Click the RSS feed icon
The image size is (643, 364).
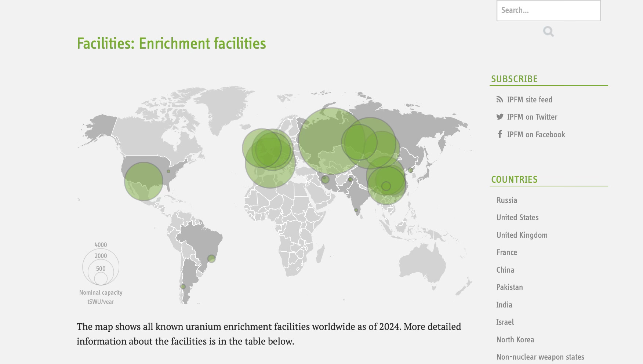coord(499,99)
